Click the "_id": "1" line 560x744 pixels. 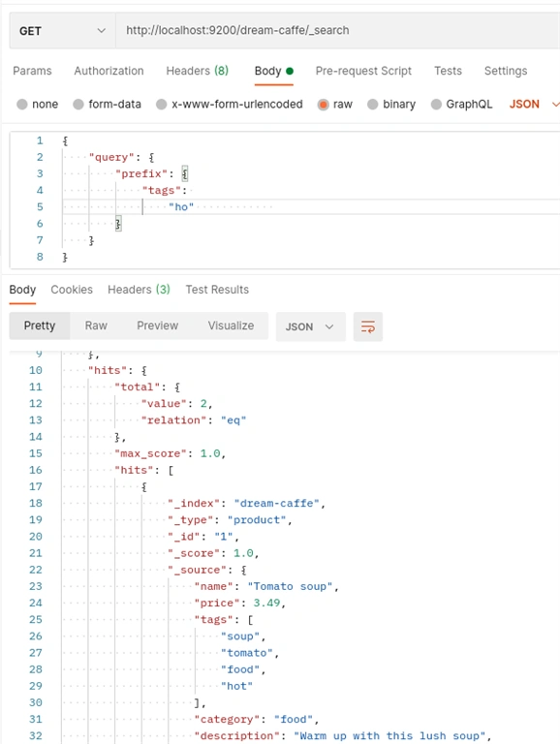pyautogui.click(x=202, y=537)
